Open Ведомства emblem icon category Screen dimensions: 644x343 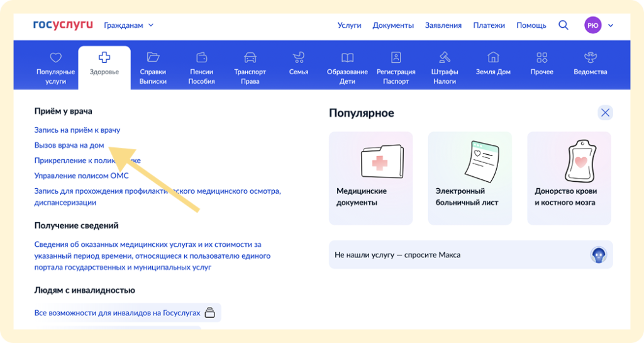tap(590, 64)
